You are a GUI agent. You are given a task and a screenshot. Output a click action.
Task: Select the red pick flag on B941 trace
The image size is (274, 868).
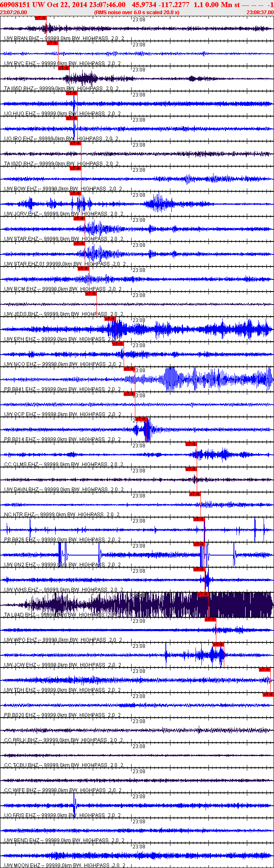click(x=129, y=369)
